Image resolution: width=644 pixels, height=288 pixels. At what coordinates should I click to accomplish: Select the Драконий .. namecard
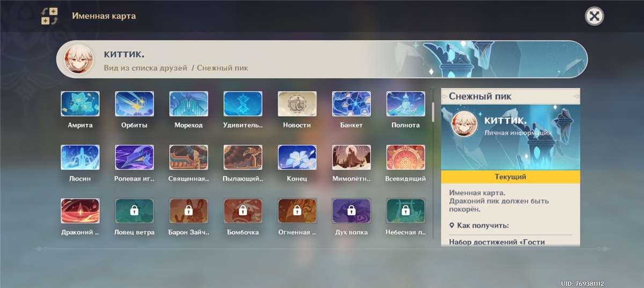[80, 211]
